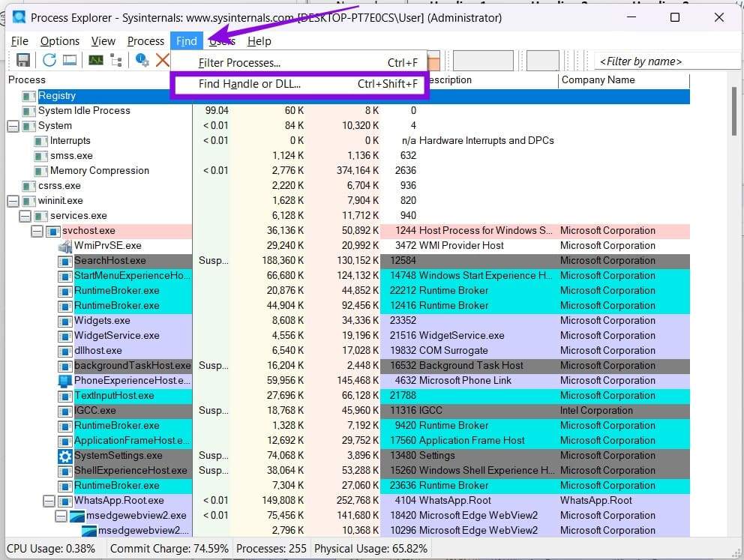Collapse the services.exe tree node
Viewport: 744px width, 560px height.
coord(25,216)
